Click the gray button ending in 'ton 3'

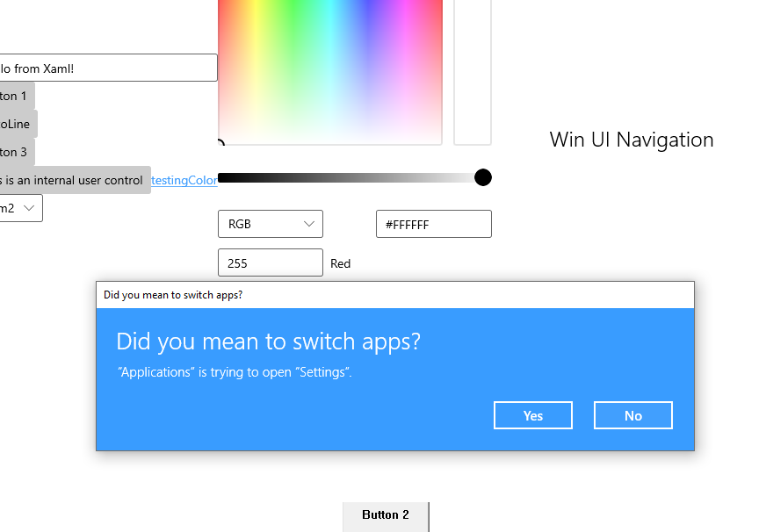tap(17, 152)
